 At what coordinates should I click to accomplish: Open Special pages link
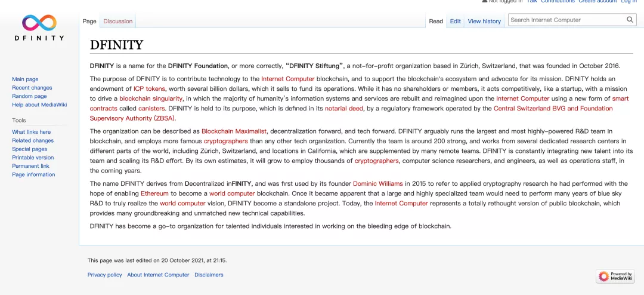(30, 149)
